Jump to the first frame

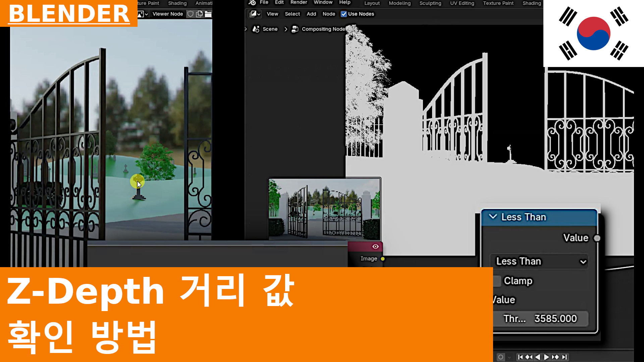point(520,357)
